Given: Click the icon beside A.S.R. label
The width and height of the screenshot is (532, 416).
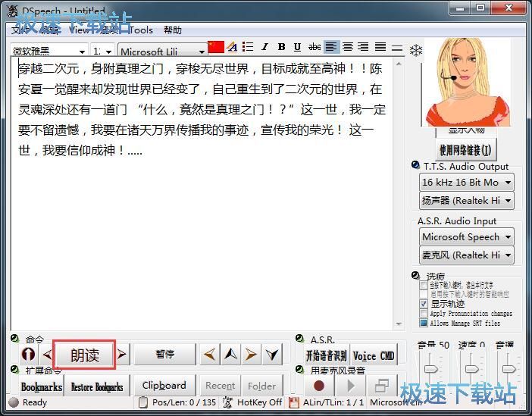Looking at the screenshot, I should (300, 338).
